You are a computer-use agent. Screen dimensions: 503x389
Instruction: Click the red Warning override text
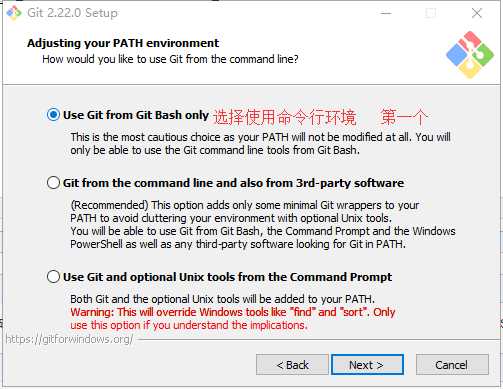(x=233, y=319)
